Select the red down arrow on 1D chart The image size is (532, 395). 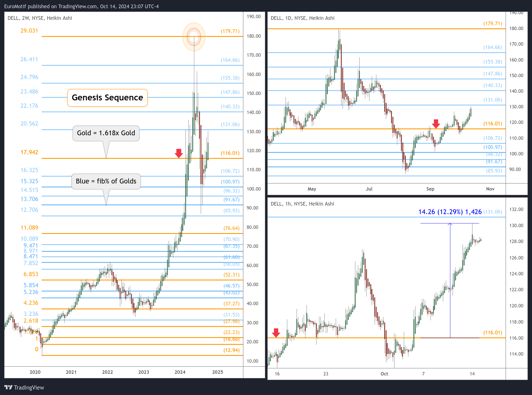(436, 124)
